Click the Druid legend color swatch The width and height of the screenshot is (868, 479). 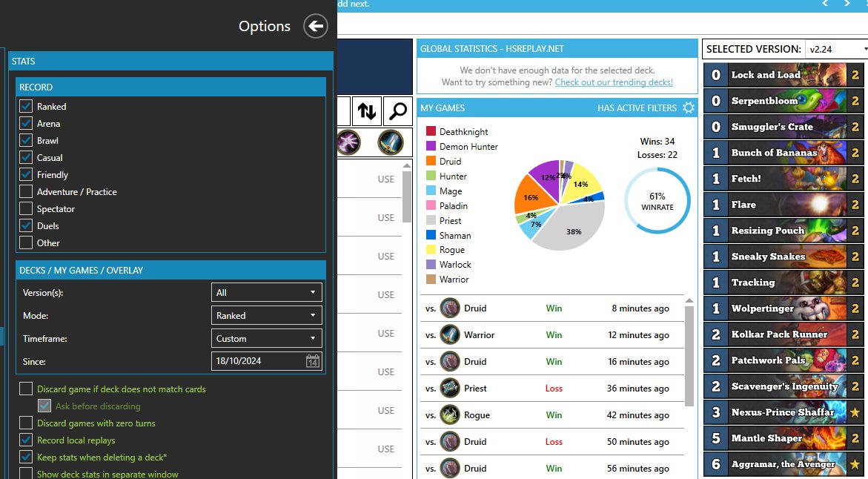pyautogui.click(x=431, y=161)
